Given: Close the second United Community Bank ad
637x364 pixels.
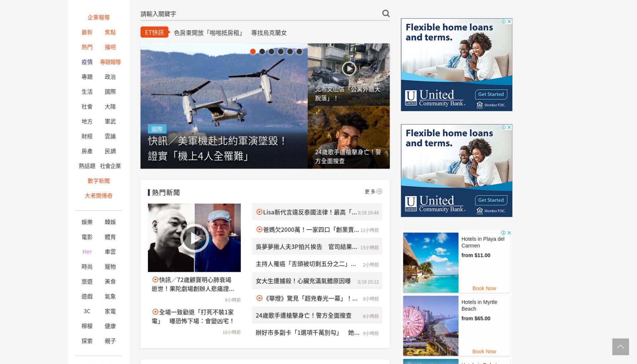Looking at the screenshot, I should point(509,127).
